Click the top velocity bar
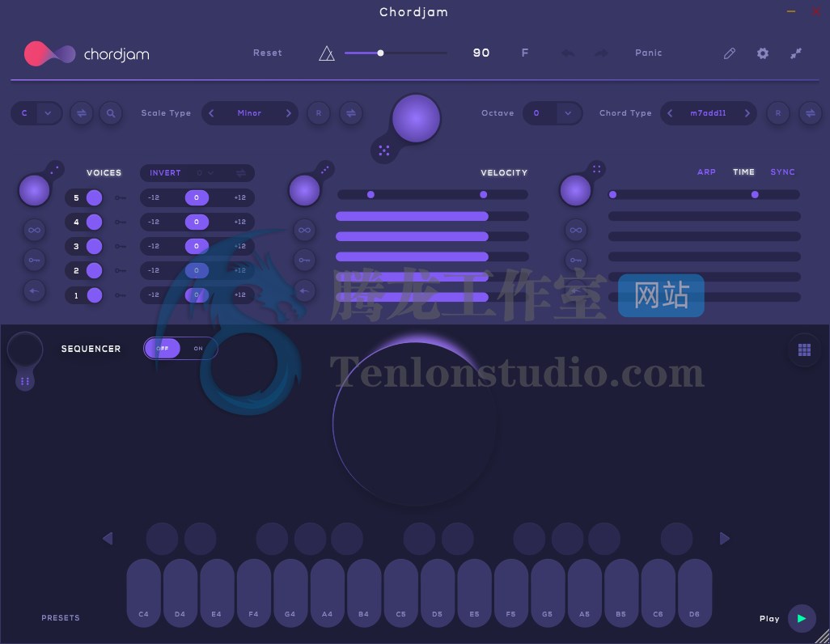830x644 pixels. 432,216
